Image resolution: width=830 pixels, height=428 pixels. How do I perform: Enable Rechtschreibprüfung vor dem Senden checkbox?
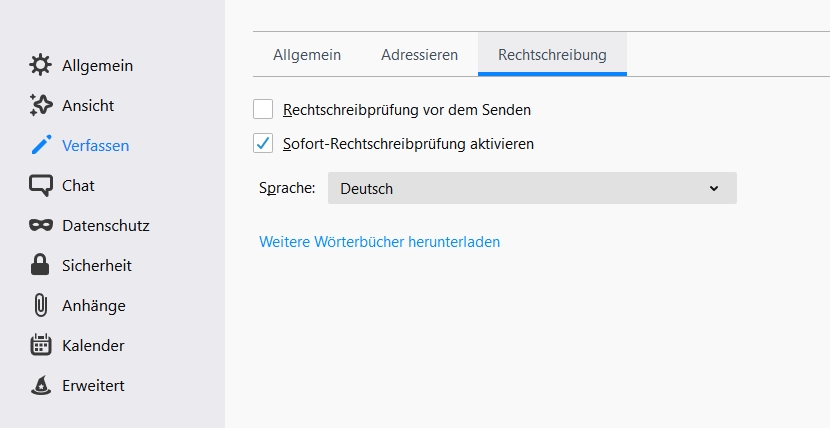coord(263,109)
